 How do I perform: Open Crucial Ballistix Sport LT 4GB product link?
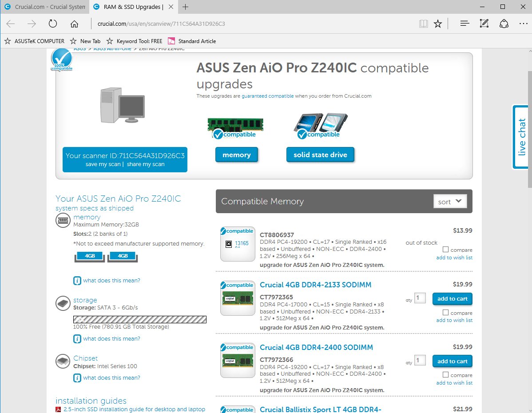[x=320, y=409]
